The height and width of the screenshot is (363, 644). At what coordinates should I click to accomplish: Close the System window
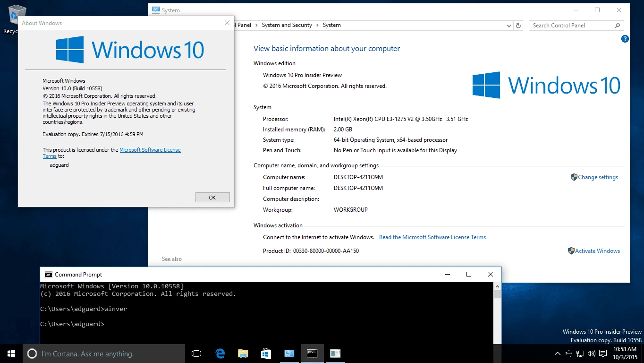point(619,10)
